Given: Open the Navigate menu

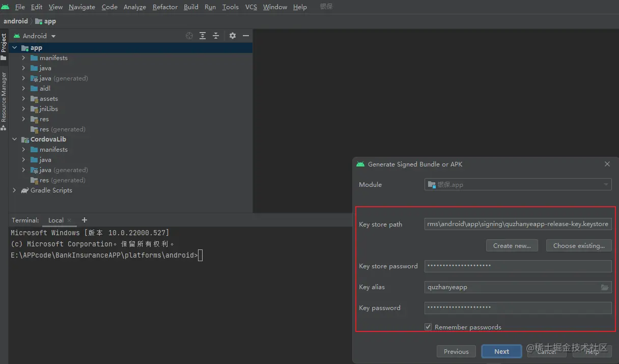Looking at the screenshot, I should (x=81, y=7).
